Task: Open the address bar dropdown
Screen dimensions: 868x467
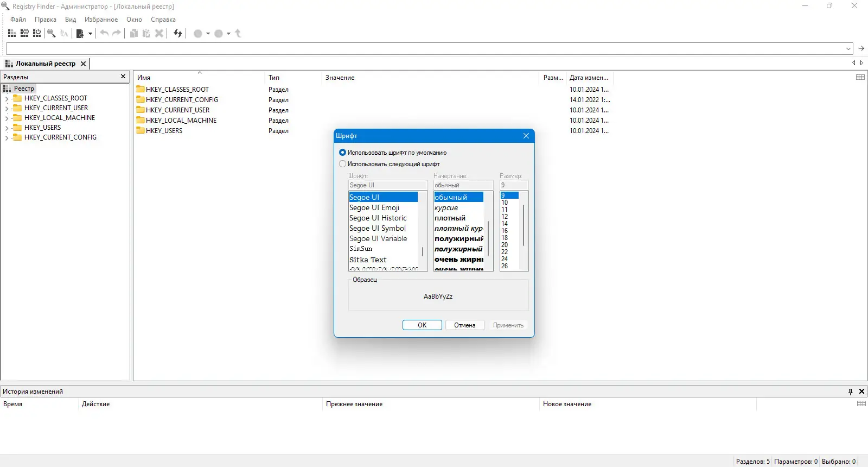Action: [848, 49]
